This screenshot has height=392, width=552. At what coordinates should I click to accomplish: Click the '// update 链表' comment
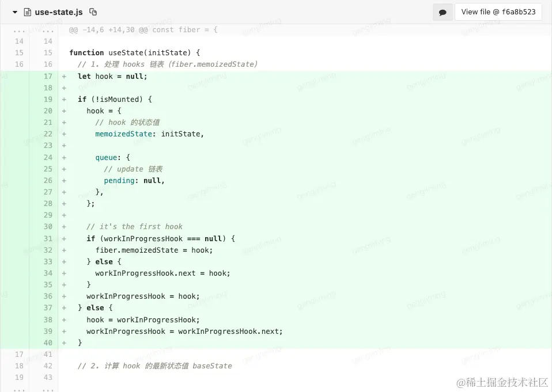tap(133, 169)
